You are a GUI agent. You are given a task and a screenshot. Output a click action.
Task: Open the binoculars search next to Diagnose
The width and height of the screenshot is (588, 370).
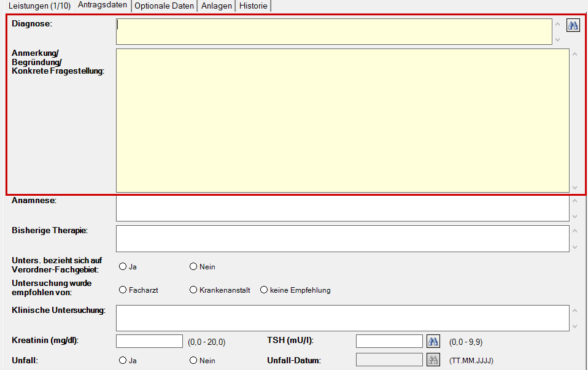(x=573, y=26)
